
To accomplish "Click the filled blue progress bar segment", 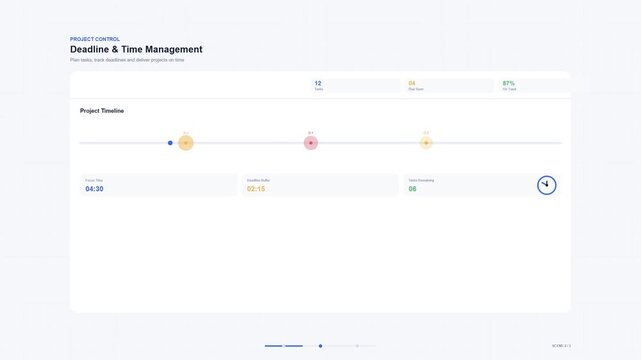I will [x=284, y=346].
